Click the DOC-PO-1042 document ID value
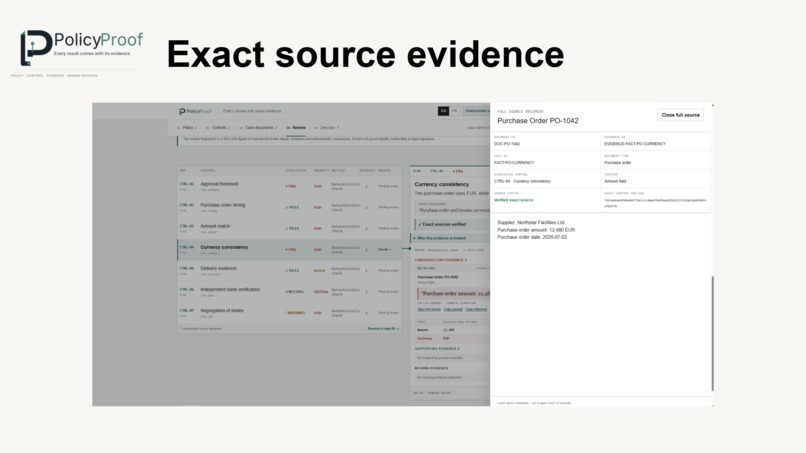Viewport: 806px width, 453px height. click(x=507, y=144)
